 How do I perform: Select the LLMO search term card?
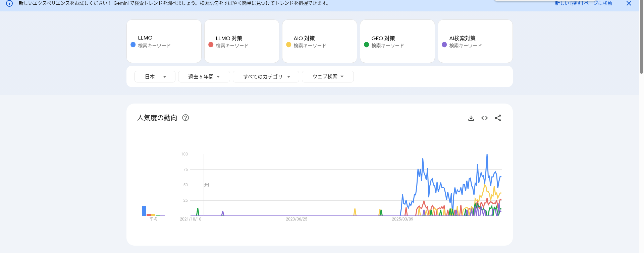164,41
